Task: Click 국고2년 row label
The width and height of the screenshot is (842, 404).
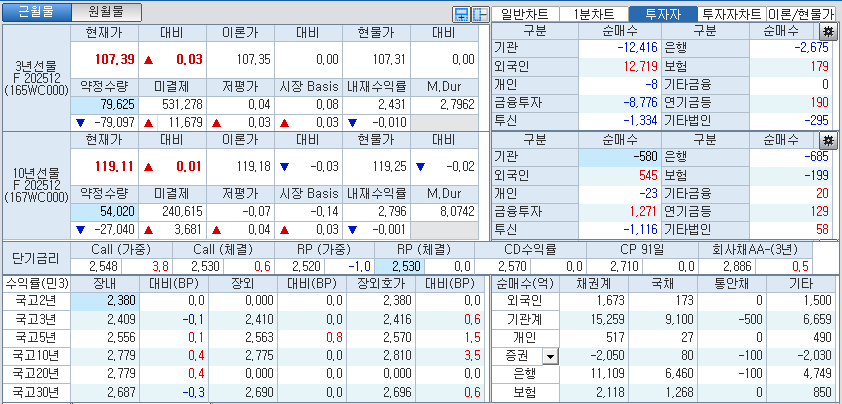Action: point(36,301)
